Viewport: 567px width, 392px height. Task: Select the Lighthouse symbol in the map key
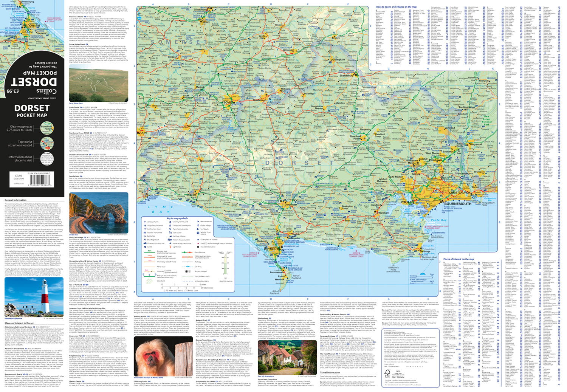pos(170,247)
